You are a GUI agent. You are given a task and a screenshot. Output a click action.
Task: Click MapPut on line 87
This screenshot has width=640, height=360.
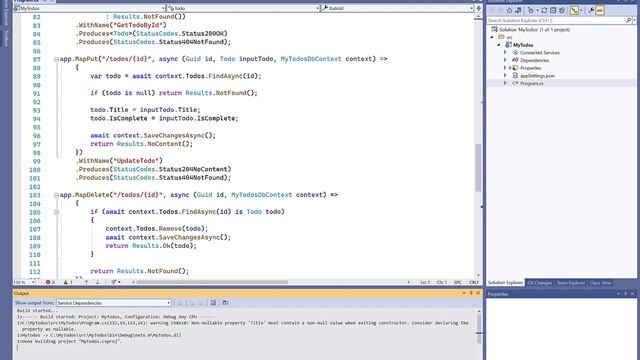[87, 59]
